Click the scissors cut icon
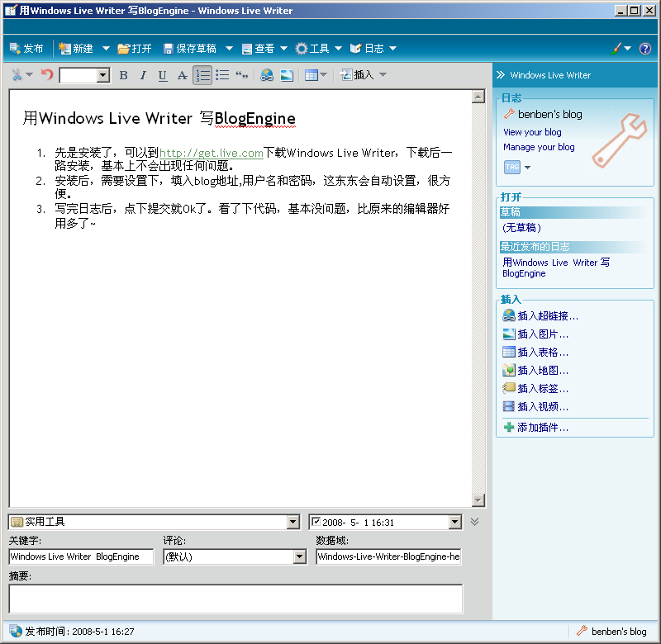The height and width of the screenshot is (644, 661). [x=17, y=75]
